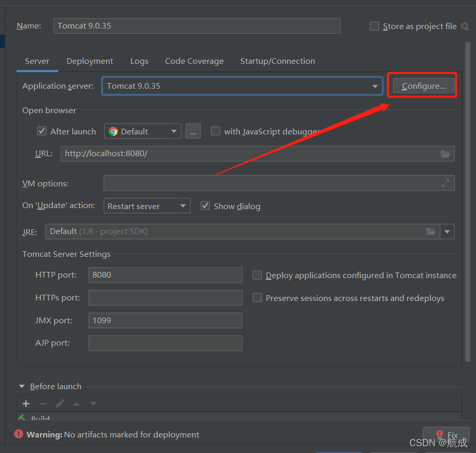Remove the before launch task with the minus icon
Image resolution: width=476 pixels, height=453 pixels.
pyautogui.click(x=43, y=404)
